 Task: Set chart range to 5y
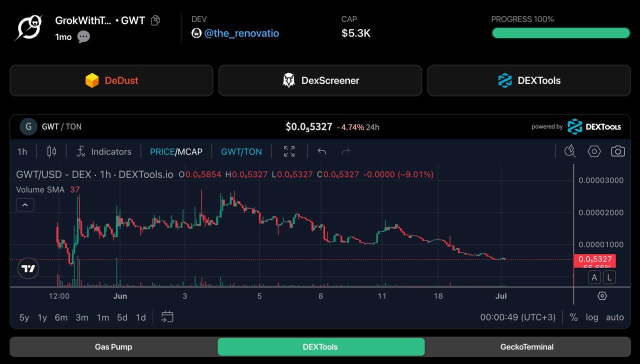pos(24,317)
